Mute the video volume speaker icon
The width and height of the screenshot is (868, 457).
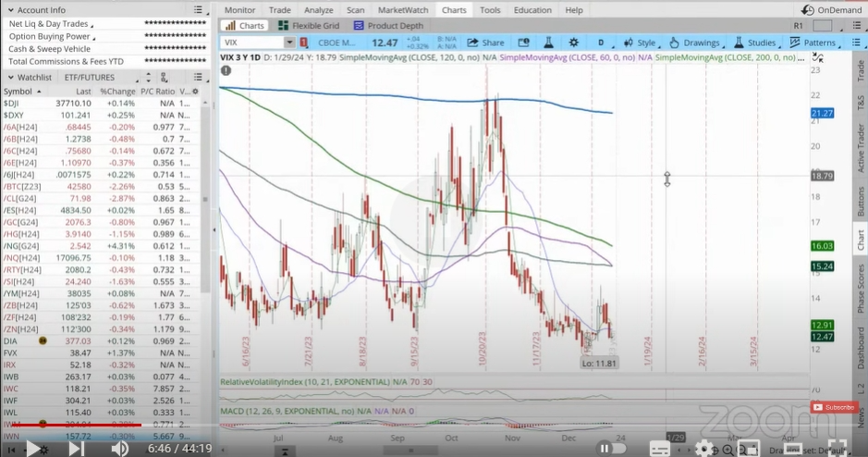coord(118,448)
